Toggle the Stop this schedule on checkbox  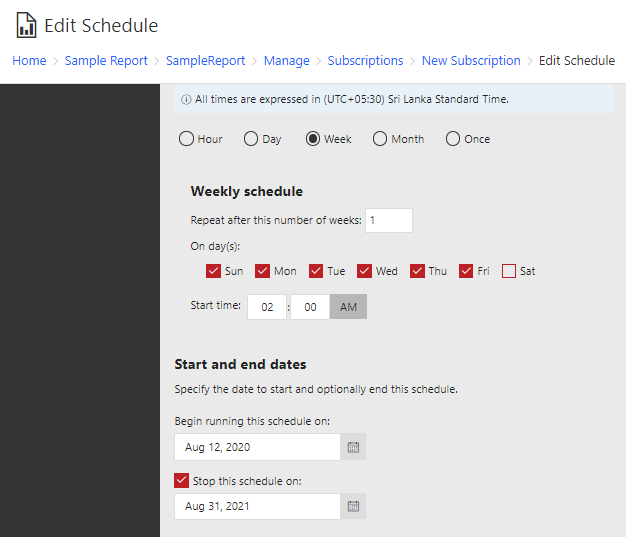click(182, 481)
